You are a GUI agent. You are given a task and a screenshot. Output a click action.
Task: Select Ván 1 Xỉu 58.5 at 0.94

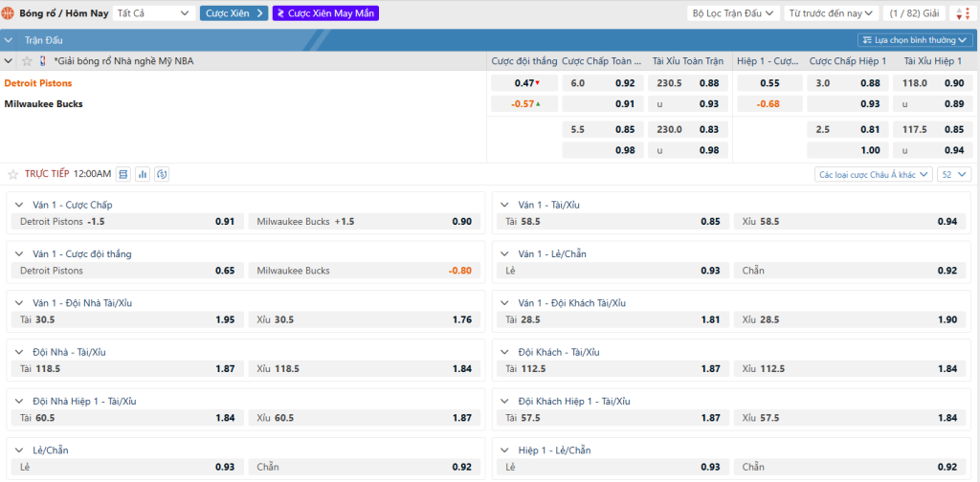click(850, 221)
